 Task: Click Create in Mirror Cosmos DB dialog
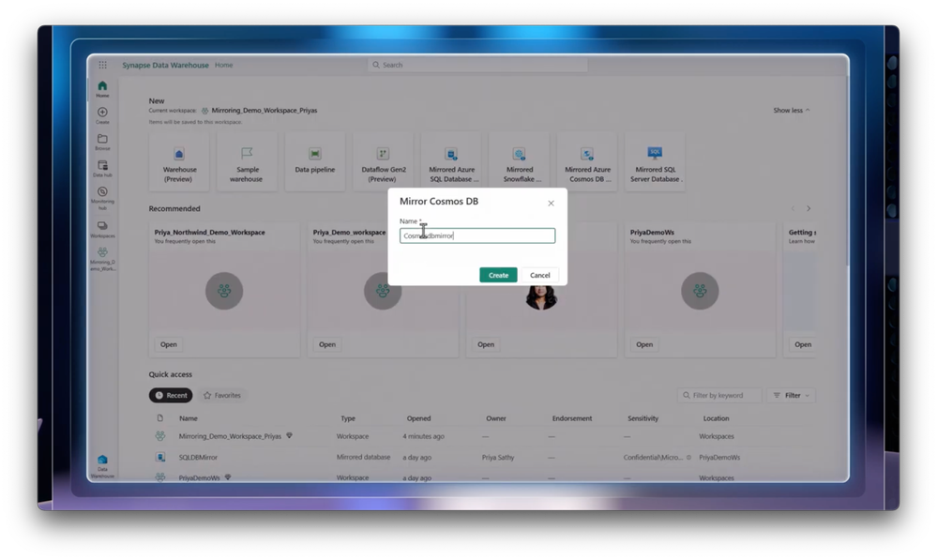tap(498, 275)
